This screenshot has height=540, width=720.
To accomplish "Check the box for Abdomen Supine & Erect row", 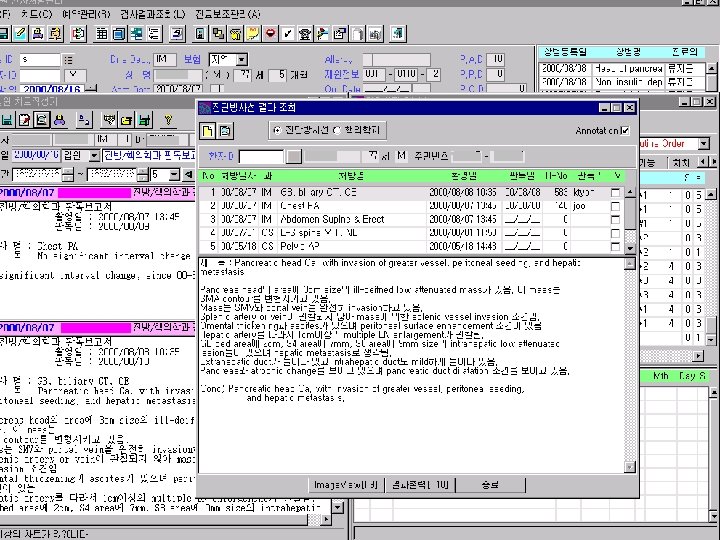I will pos(616,219).
